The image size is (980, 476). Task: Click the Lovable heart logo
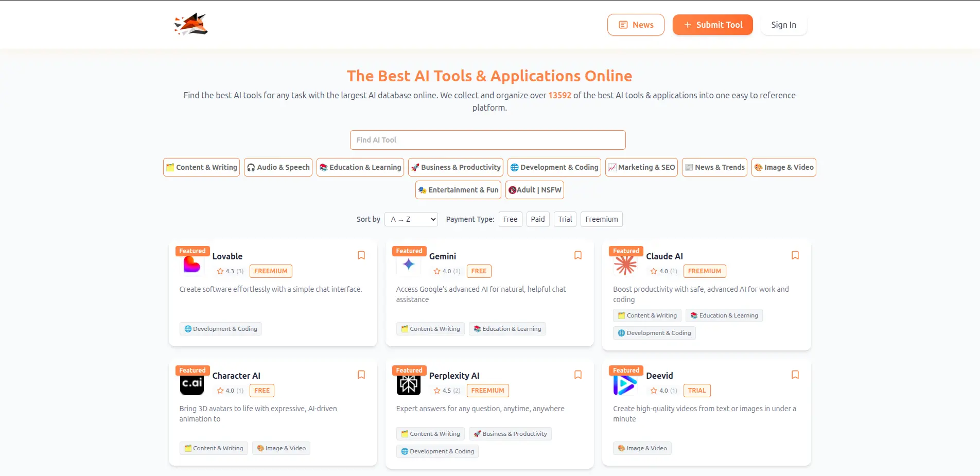coord(191,265)
